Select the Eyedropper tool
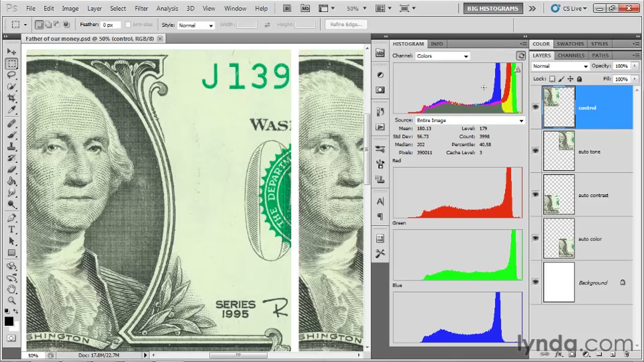 pyautogui.click(x=12, y=110)
